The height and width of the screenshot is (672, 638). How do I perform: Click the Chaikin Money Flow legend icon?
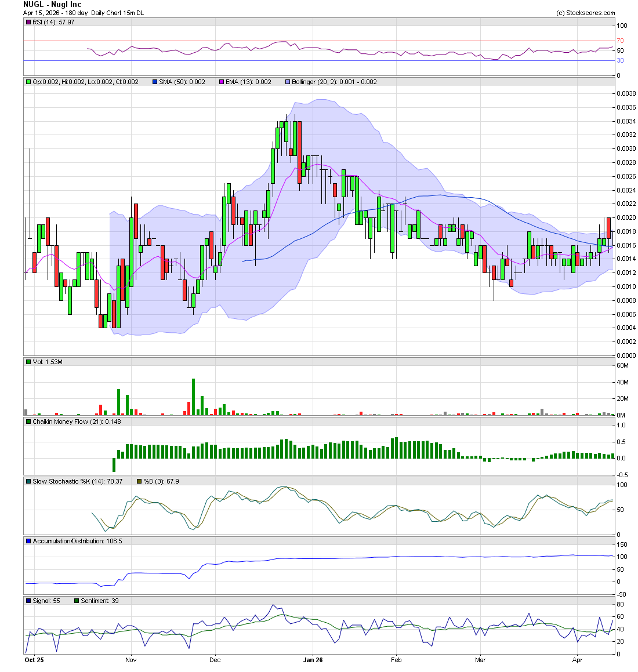click(27, 422)
